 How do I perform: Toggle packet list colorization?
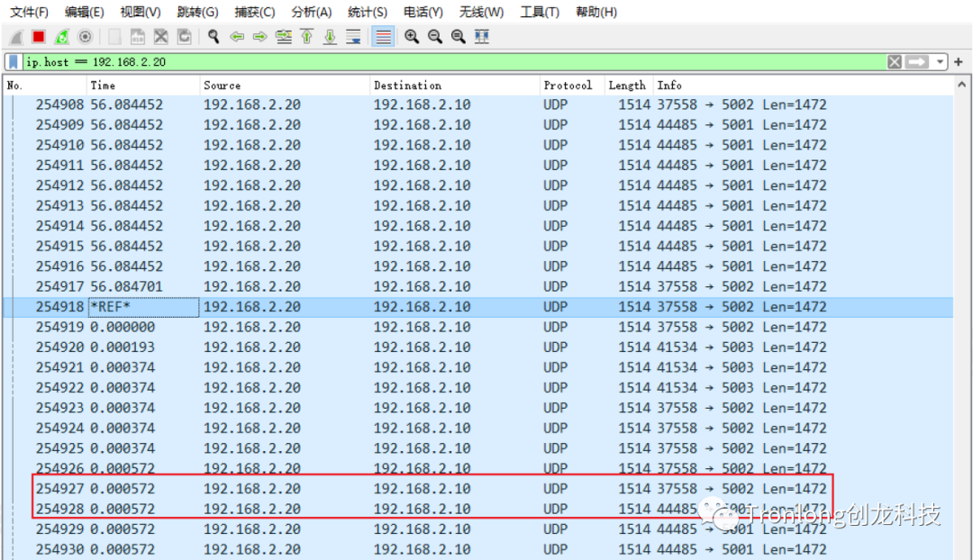pyautogui.click(x=384, y=37)
